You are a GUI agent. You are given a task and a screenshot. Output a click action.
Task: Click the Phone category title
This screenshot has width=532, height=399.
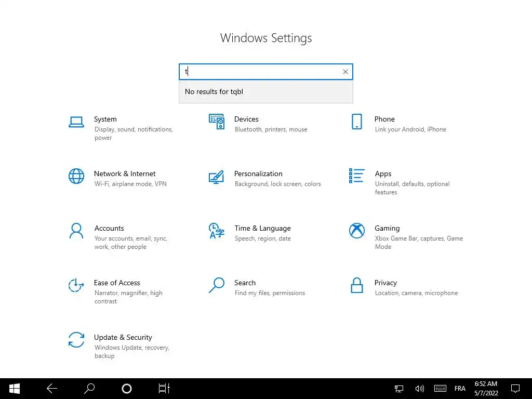pyautogui.click(x=384, y=119)
